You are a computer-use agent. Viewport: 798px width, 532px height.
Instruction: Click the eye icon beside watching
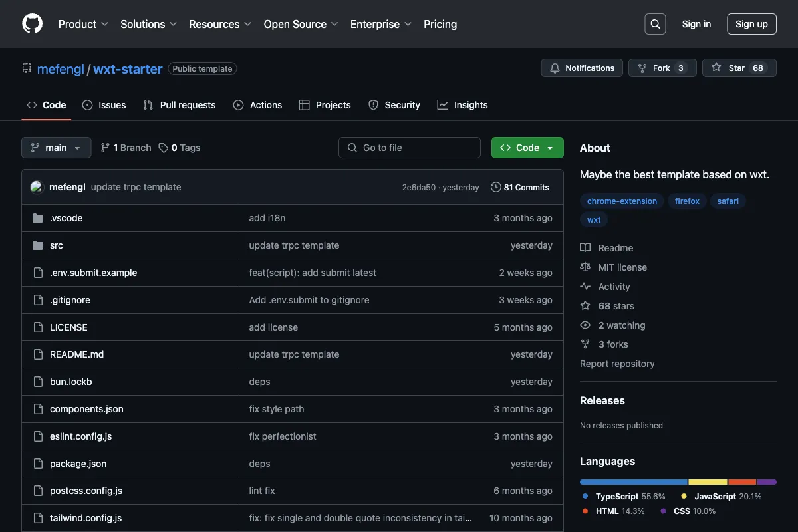coord(585,325)
